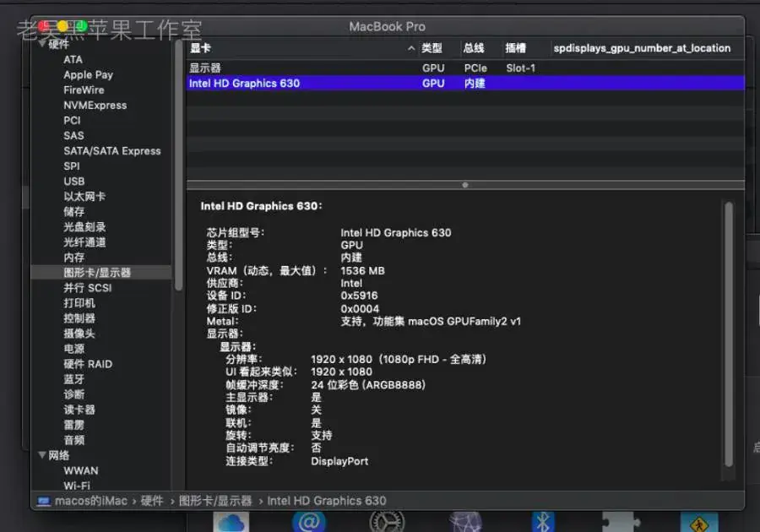Image resolution: width=760 pixels, height=532 pixels.
Task: Select 光纤通道 in the sidebar
Action: coord(84,242)
